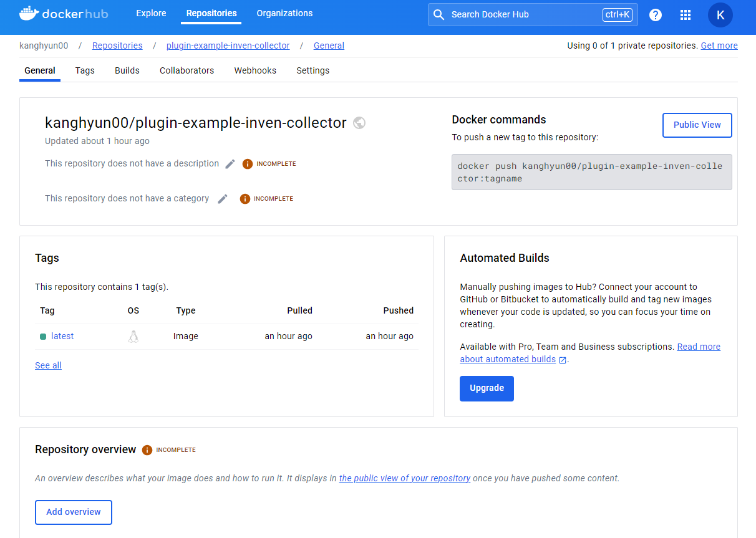Edit repository category pencil icon

(223, 199)
